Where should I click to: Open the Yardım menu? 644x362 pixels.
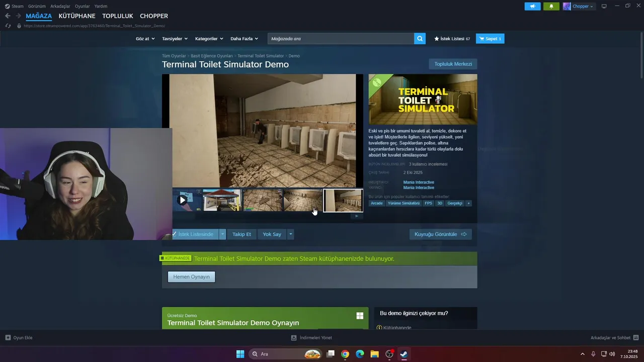click(x=101, y=6)
